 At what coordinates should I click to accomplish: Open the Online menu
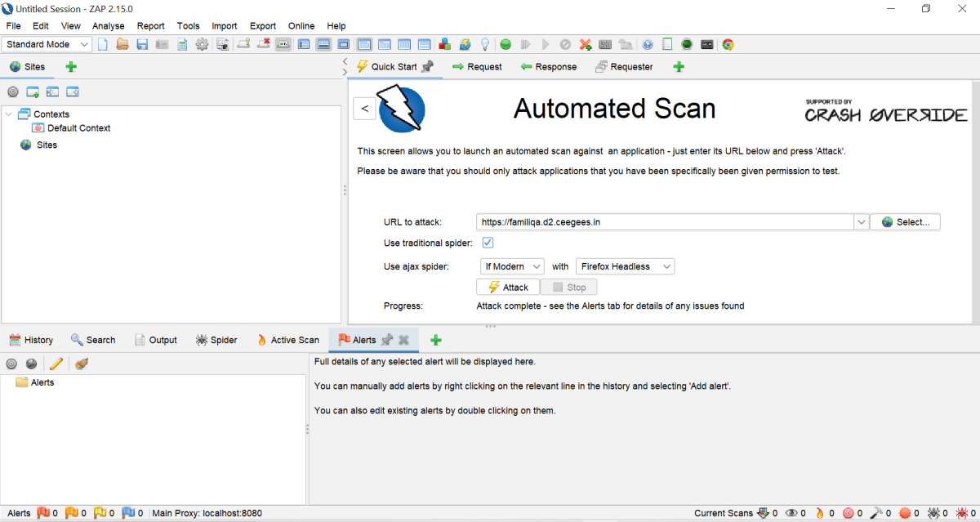point(301,26)
